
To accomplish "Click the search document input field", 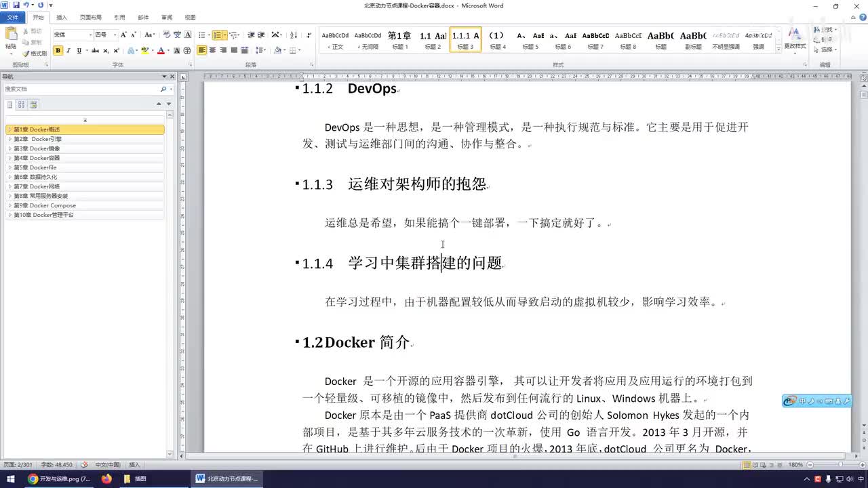I will tap(81, 89).
